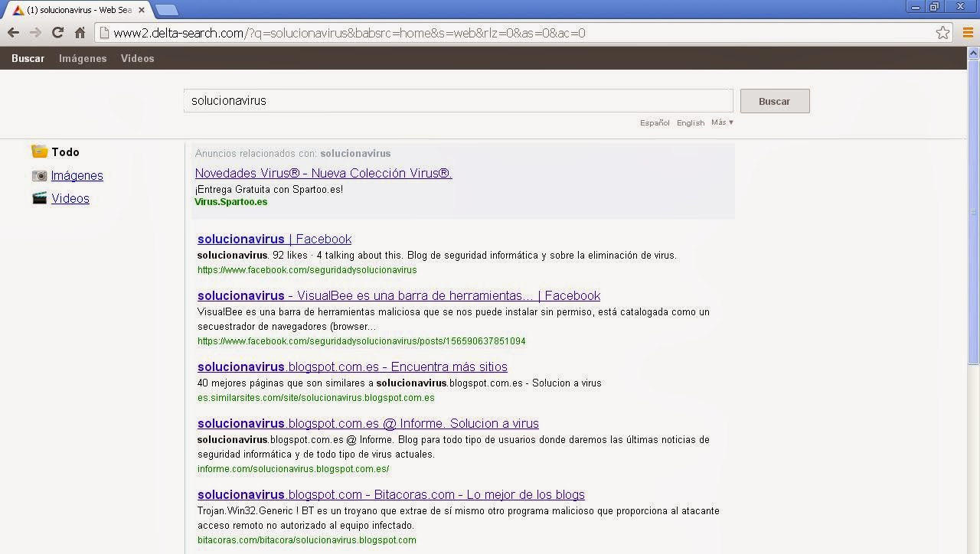The image size is (980, 554).
Task: Click the scrollbar up arrow
Action: click(974, 53)
